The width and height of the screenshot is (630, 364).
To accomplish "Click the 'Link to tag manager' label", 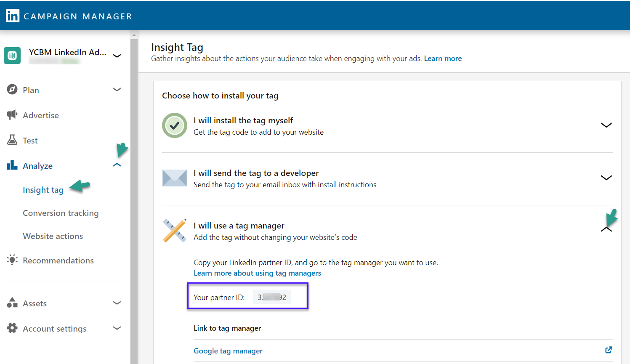I will point(227,328).
